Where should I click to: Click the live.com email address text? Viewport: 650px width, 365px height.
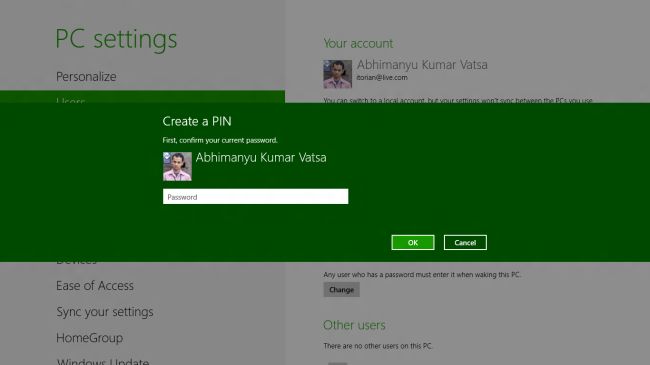coord(382,78)
